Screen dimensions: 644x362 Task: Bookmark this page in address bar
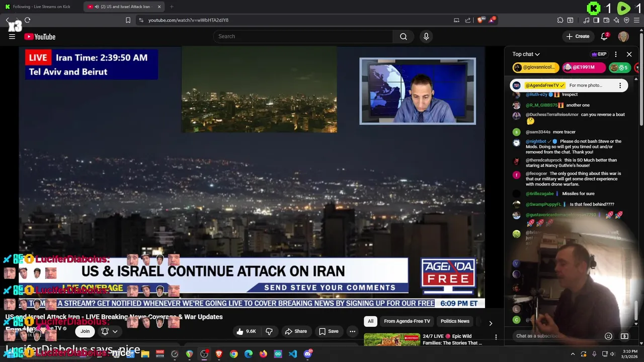[x=128, y=20]
